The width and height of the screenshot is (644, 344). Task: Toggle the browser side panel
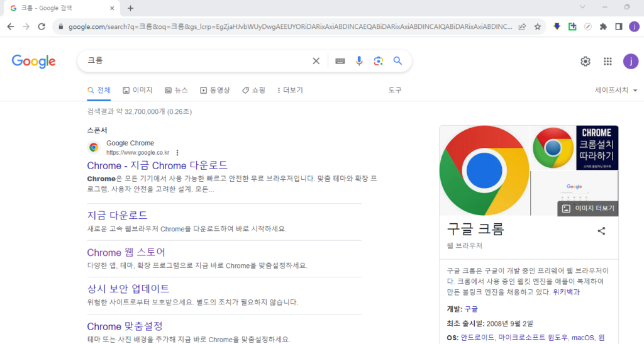(619, 26)
